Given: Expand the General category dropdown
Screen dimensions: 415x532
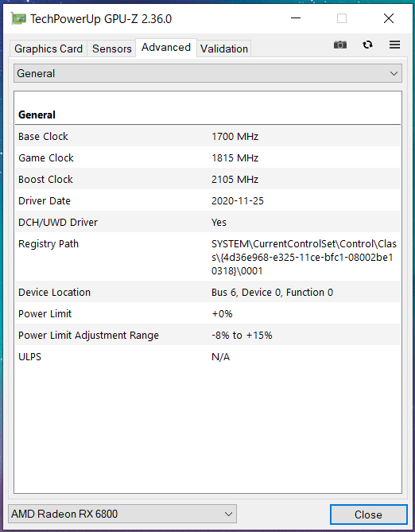Looking at the screenshot, I should [x=207, y=73].
